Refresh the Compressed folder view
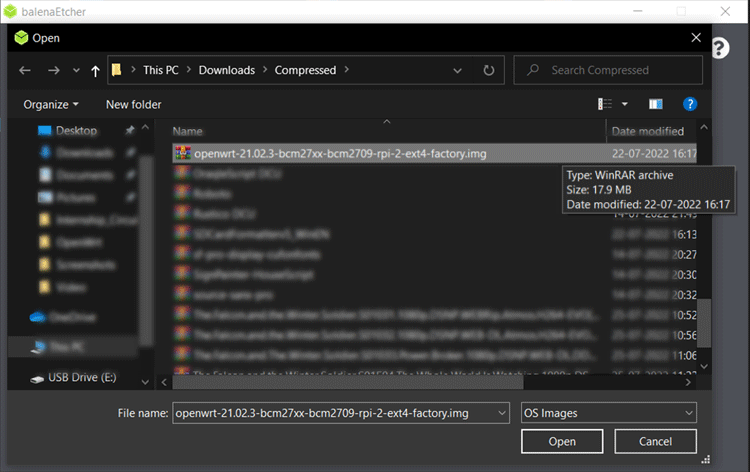The height and width of the screenshot is (472, 750). [488, 71]
